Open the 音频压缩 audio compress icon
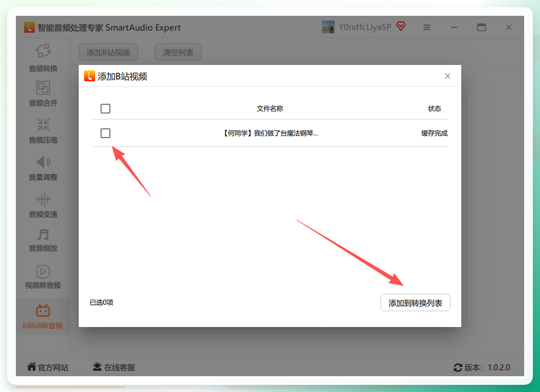This screenshot has height=392, width=540. (43, 124)
